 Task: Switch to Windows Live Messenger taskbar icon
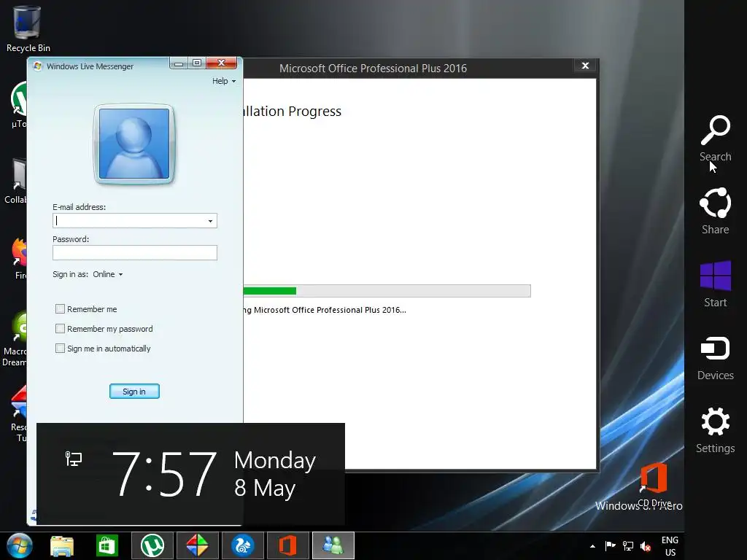click(333, 545)
